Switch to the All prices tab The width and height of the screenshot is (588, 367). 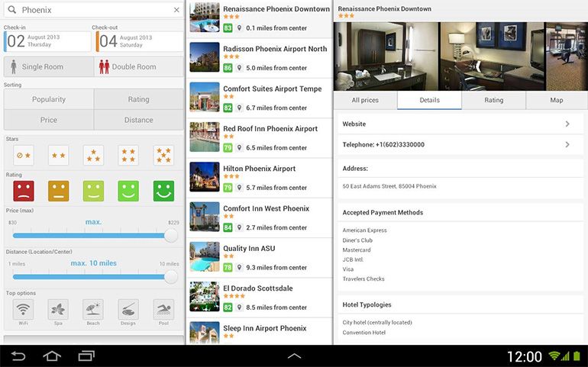click(x=365, y=100)
